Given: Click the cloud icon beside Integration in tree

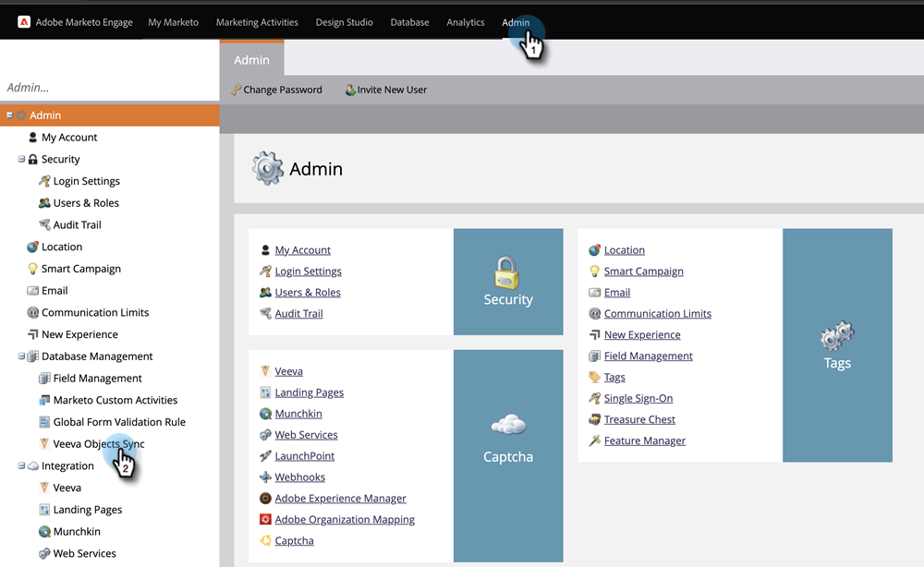Looking at the screenshot, I should click(x=33, y=465).
